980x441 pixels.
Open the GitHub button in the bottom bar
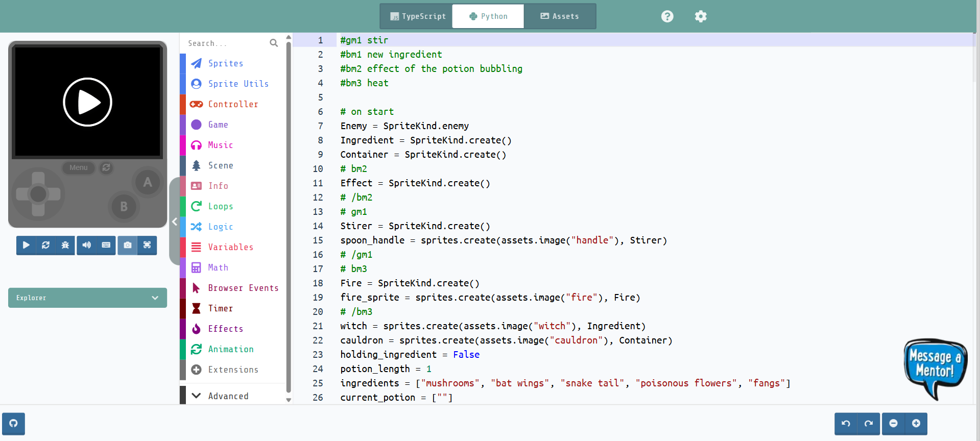13,424
